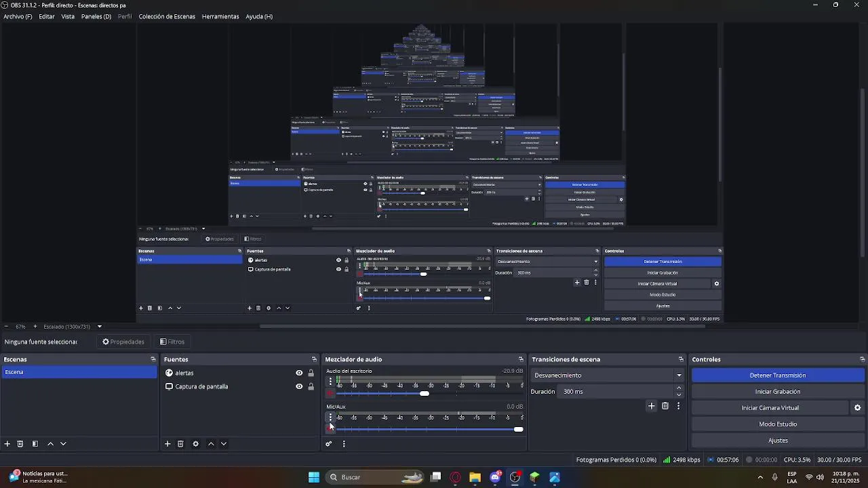Click preview horizontal scrollbar
This screenshot has width=868, height=488.
(x=482, y=326)
